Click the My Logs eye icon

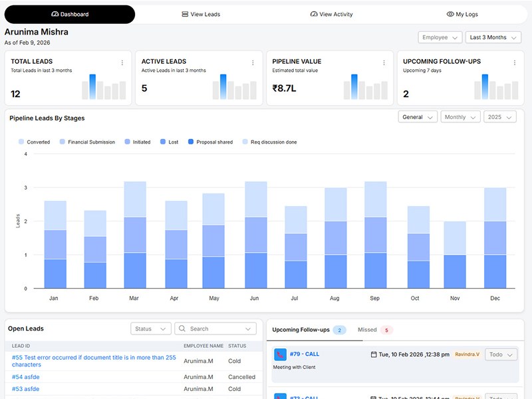tap(450, 14)
